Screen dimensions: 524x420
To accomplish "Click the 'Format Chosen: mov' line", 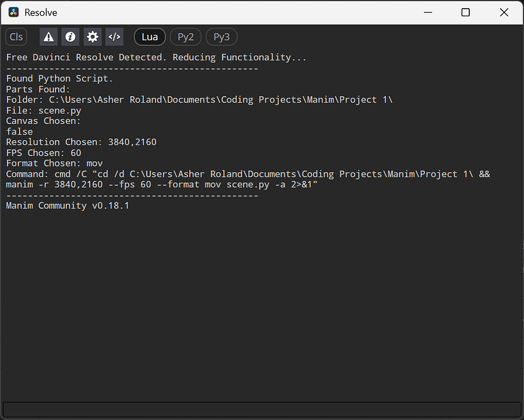I will click(54, 163).
